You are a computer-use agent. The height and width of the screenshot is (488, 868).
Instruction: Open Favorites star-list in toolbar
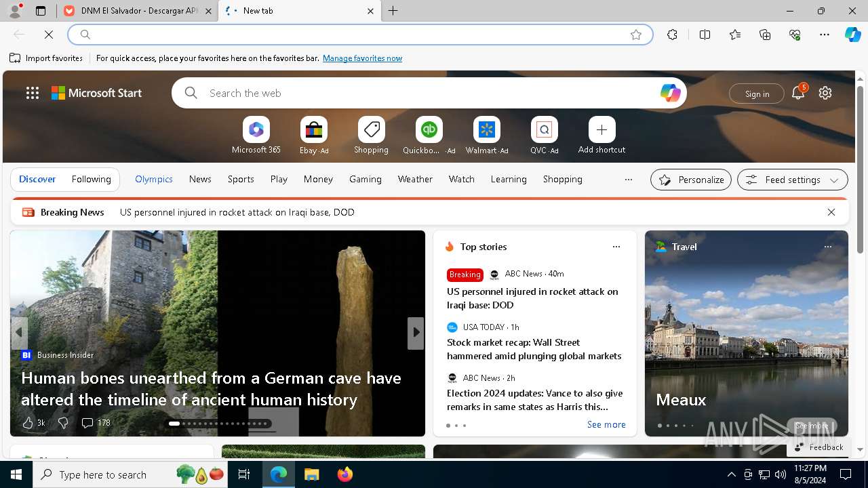point(735,35)
